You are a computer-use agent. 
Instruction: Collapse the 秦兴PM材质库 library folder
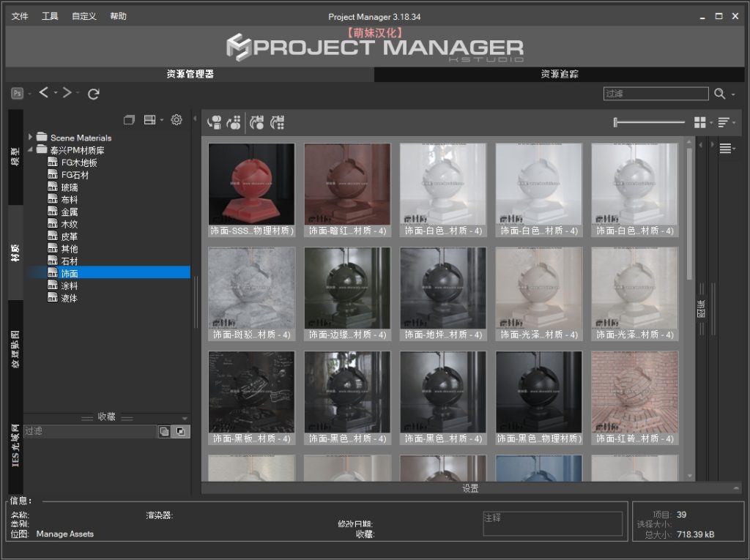[x=30, y=149]
